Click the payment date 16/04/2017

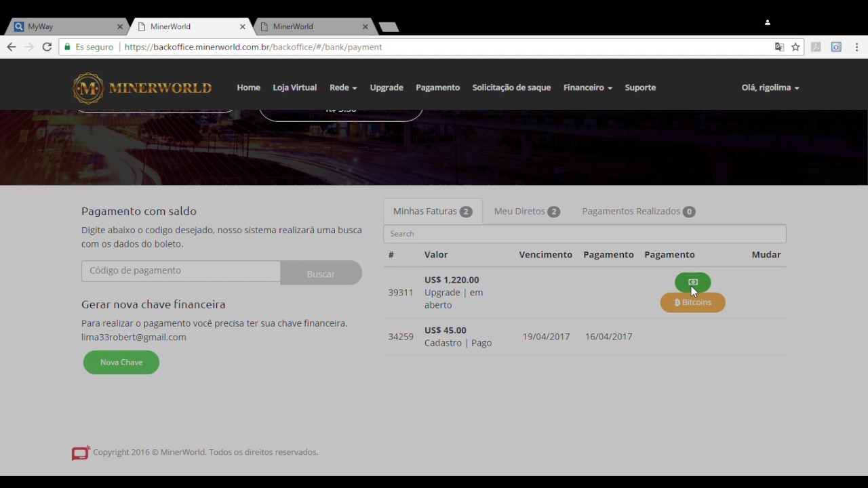click(x=609, y=336)
